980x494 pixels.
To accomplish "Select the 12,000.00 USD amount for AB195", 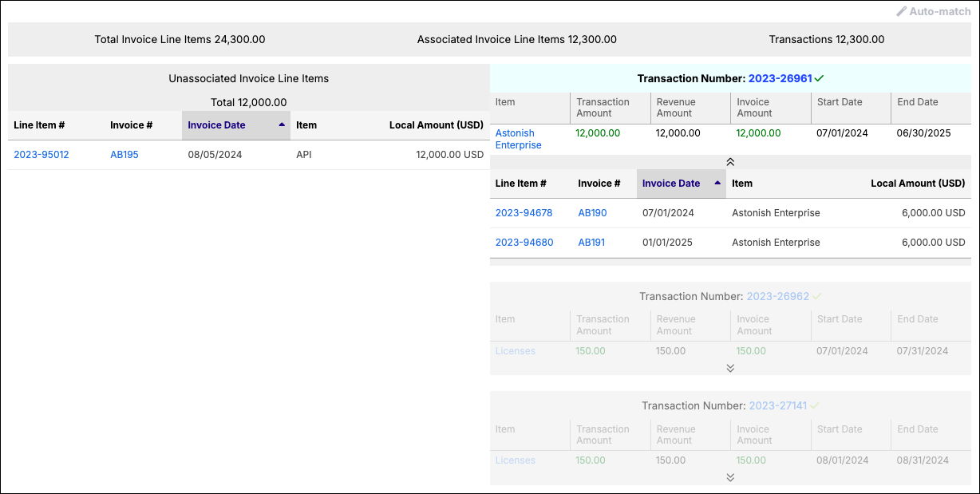I will point(450,155).
